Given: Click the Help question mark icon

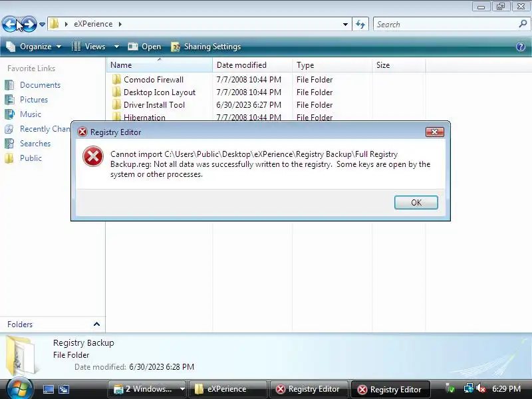Looking at the screenshot, I should (x=521, y=47).
